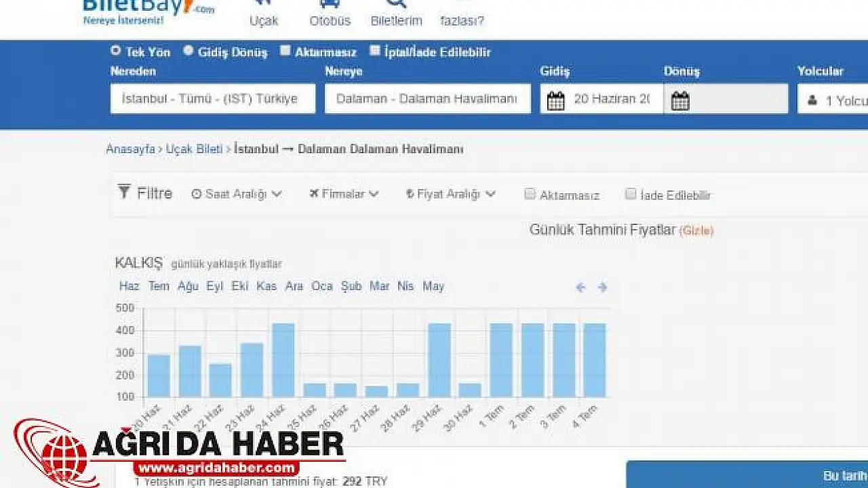Click the Filtre funnel icon
Screen dimensions: 868x488
pyautogui.click(x=124, y=192)
